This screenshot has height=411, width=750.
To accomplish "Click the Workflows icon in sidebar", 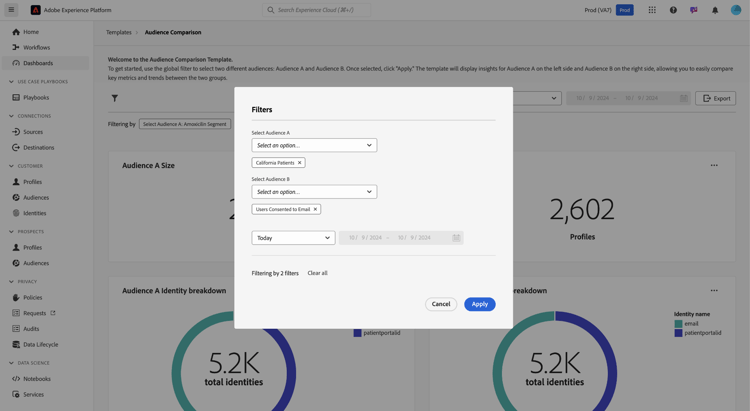I will 16,47.
